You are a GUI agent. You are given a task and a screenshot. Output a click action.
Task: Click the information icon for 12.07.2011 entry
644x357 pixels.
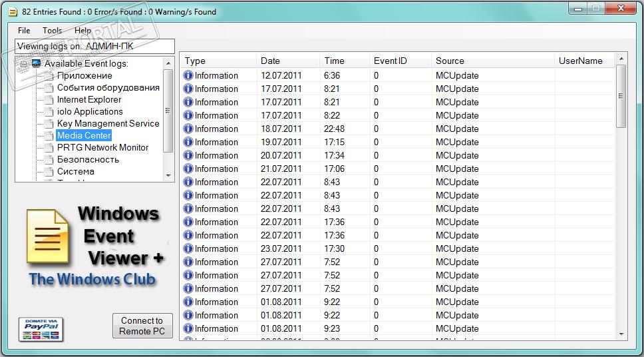[x=188, y=76]
